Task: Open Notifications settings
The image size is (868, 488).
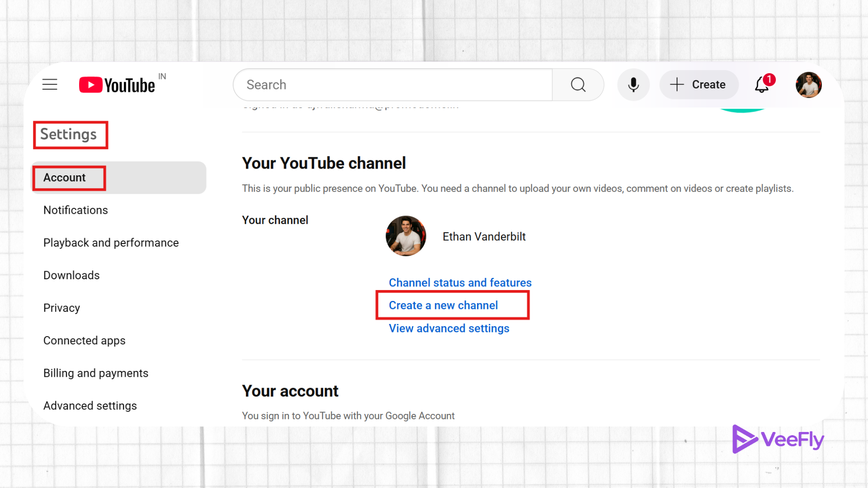Action: (75, 210)
